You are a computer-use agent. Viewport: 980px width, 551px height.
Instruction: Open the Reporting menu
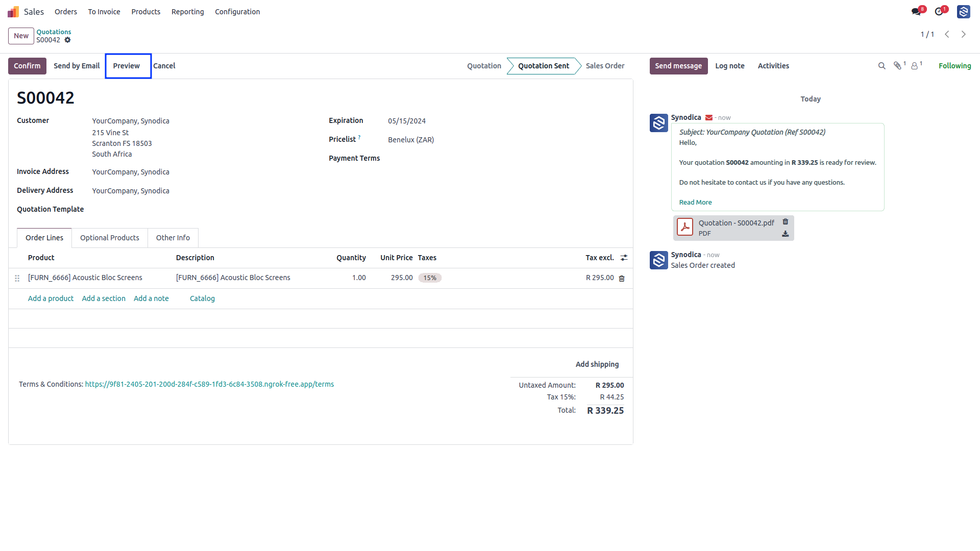(x=188, y=11)
